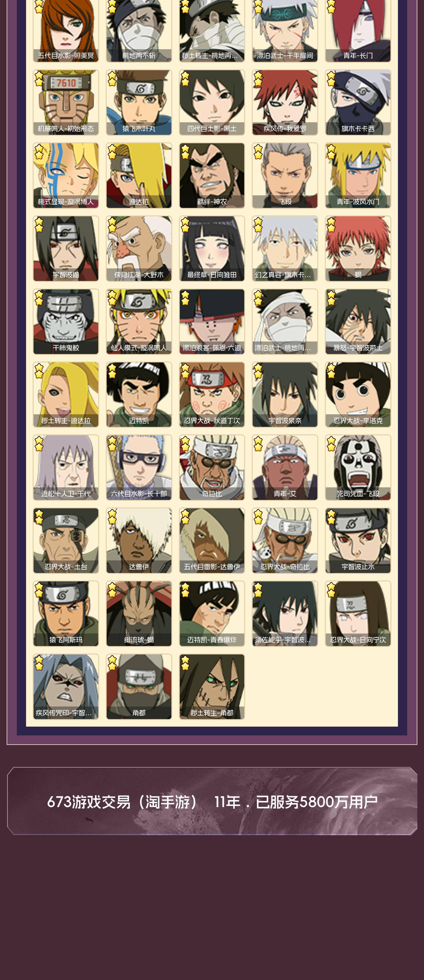Image resolution: width=424 pixels, height=980 pixels.
Task: Select the 旗木卡卡西 character portrait
Action: [x=358, y=102]
